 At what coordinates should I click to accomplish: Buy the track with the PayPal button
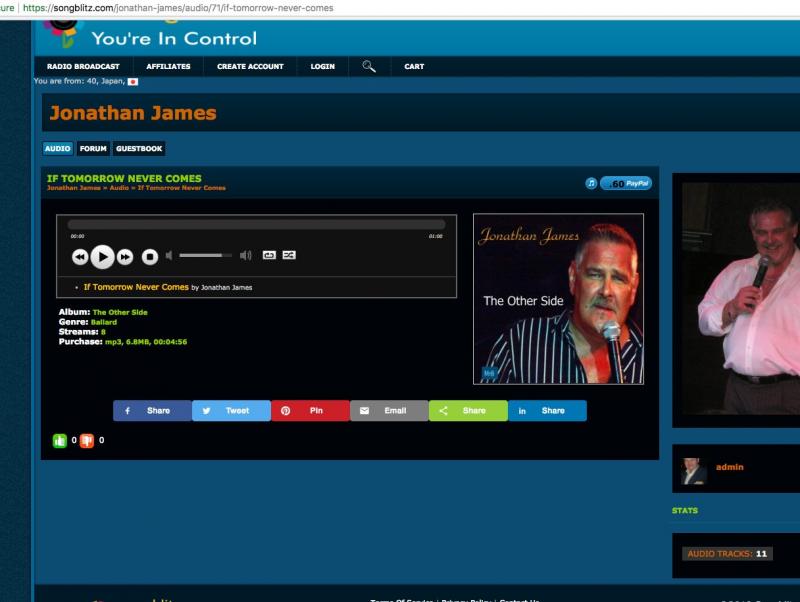[x=626, y=183]
